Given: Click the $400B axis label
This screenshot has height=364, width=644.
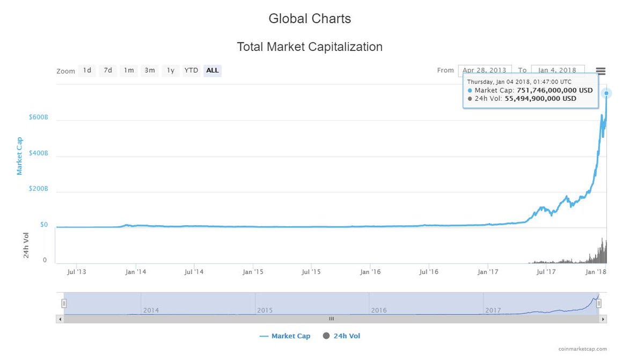Looking at the screenshot, I should (38, 153).
